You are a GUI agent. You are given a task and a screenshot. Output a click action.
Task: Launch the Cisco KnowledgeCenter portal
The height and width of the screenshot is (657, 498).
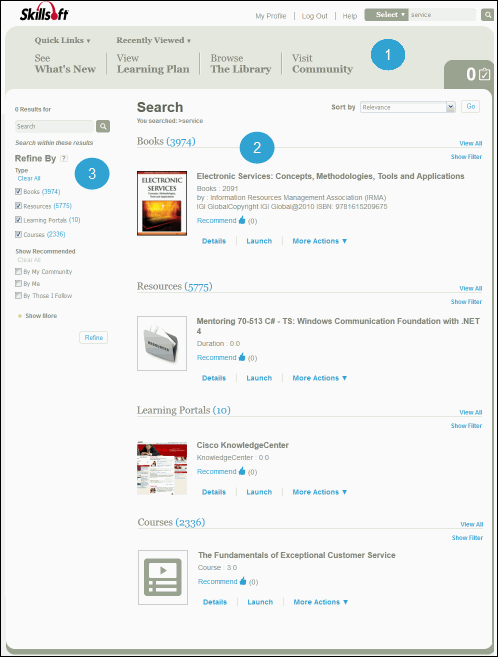click(x=259, y=492)
